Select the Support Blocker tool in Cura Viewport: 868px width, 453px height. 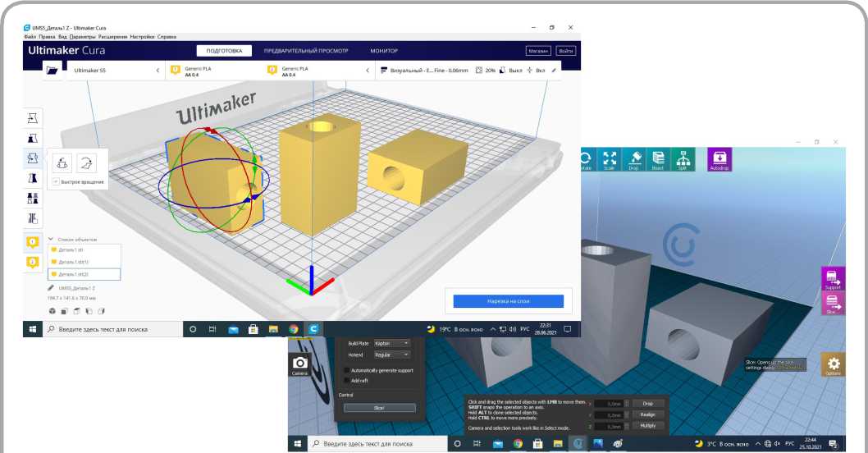click(33, 218)
